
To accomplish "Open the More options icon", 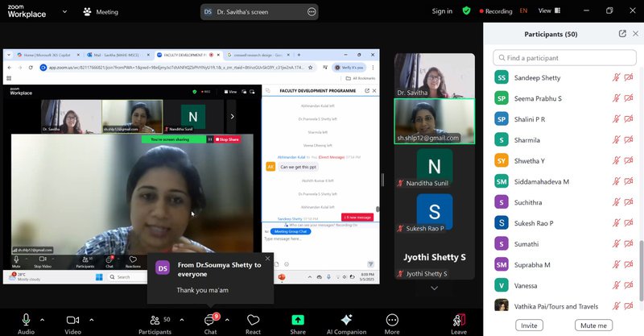I will [392, 320].
